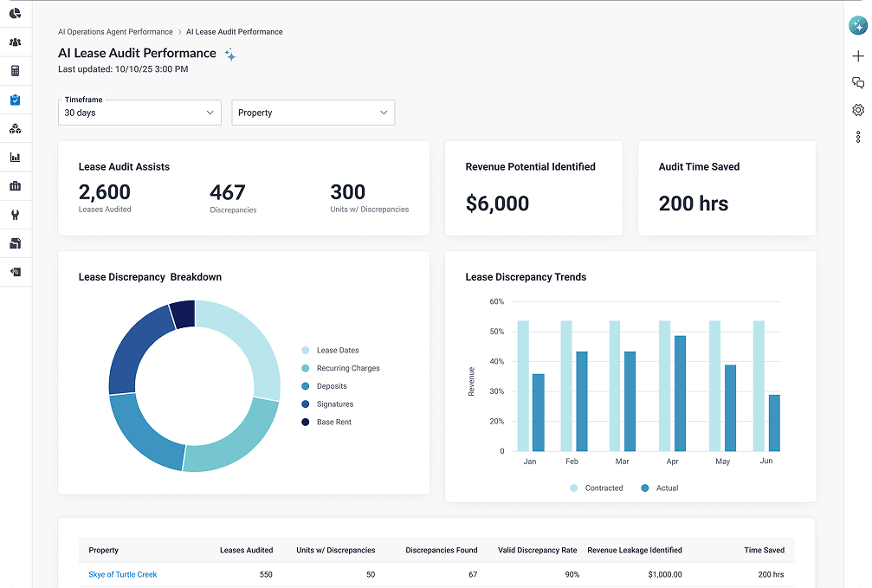
Task: Open the settings gear icon
Action: (858, 110)
